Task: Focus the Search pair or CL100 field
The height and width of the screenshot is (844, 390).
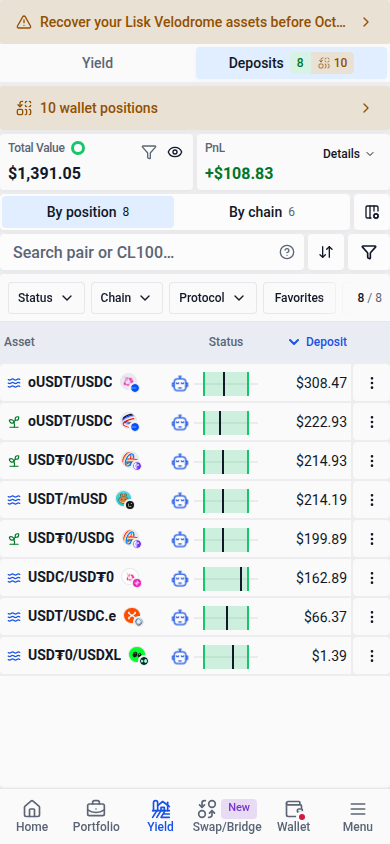Action: 152,252
